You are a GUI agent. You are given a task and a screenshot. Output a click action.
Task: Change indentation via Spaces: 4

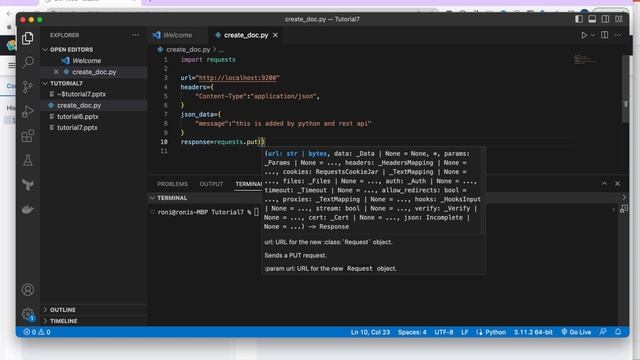pyautogui.click(x=412, y=332)
